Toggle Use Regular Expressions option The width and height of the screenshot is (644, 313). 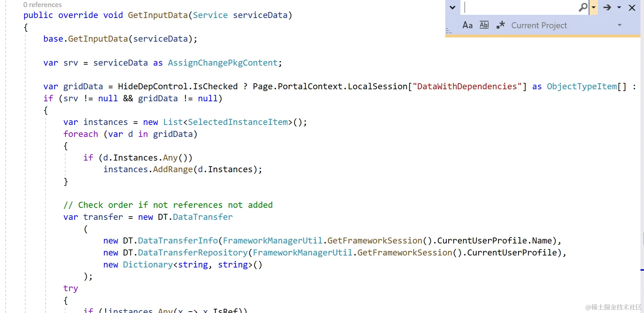tap(501, 25)
